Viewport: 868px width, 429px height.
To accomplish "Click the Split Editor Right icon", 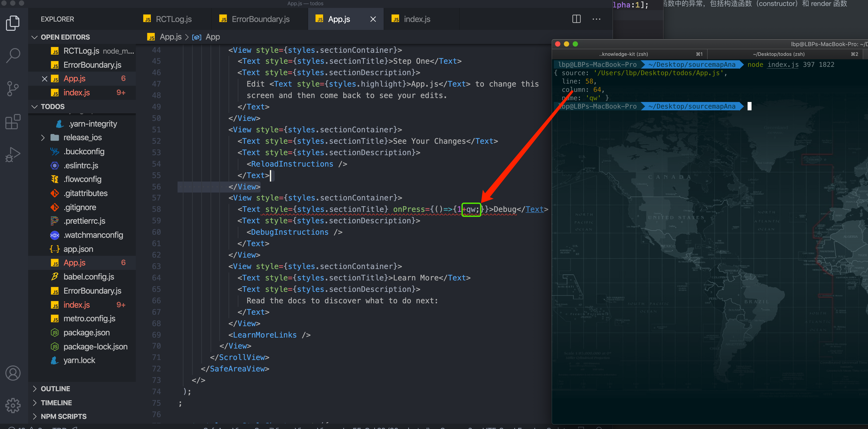I will pos(576,19).
